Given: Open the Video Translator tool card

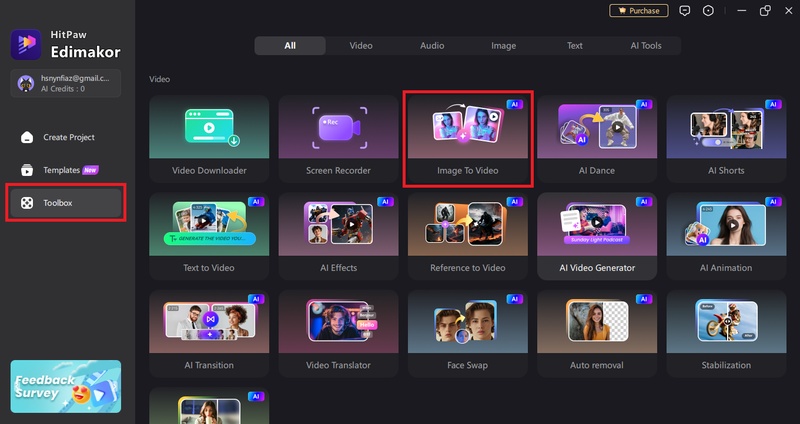Looking at the screenshot, I should point(338,334).
